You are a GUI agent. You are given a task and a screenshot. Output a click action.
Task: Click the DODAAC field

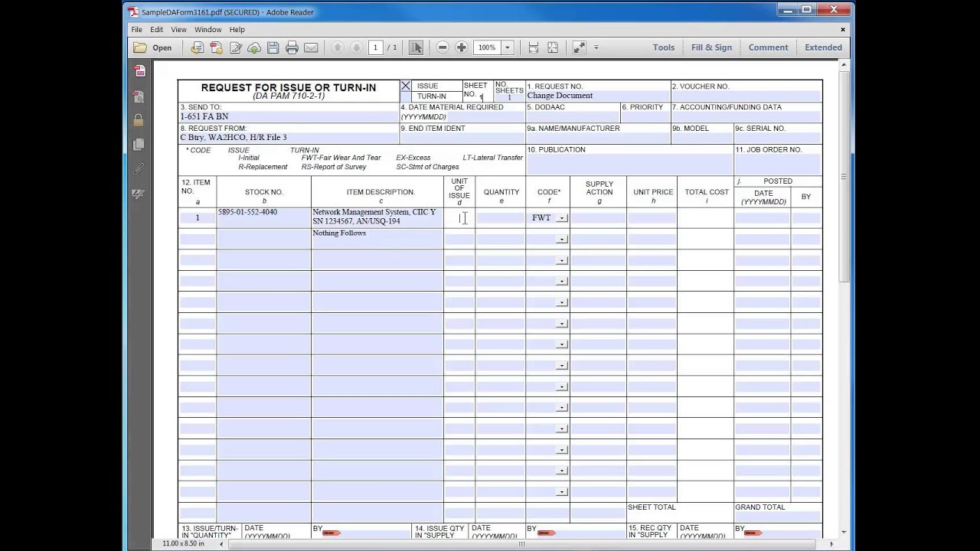572,117
